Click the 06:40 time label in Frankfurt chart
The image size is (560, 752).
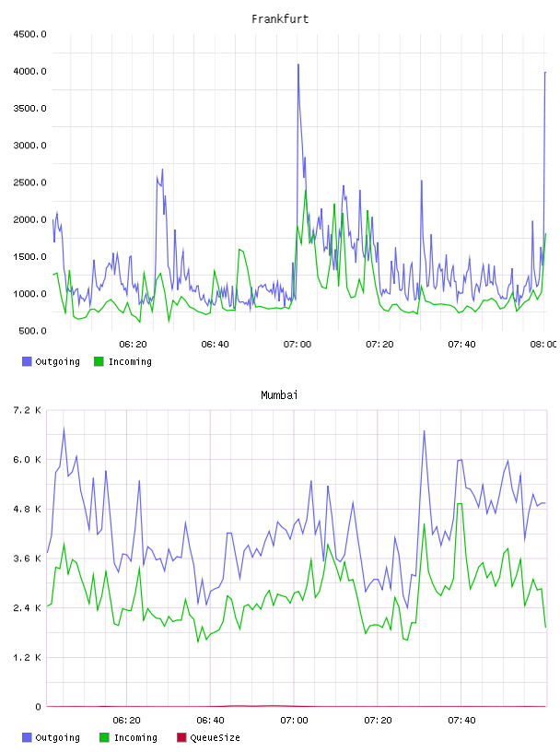coord(215,345)
